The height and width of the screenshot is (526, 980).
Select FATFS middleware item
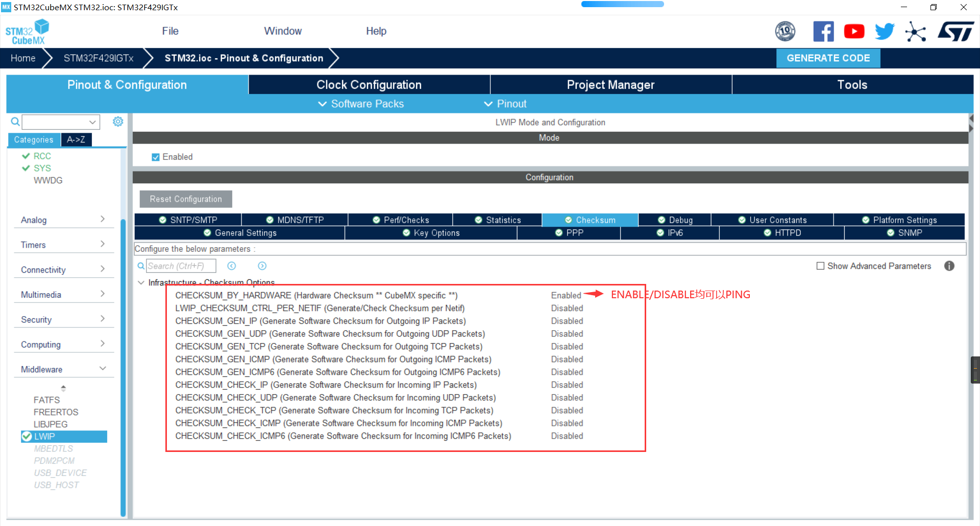[x=46, y=400]
